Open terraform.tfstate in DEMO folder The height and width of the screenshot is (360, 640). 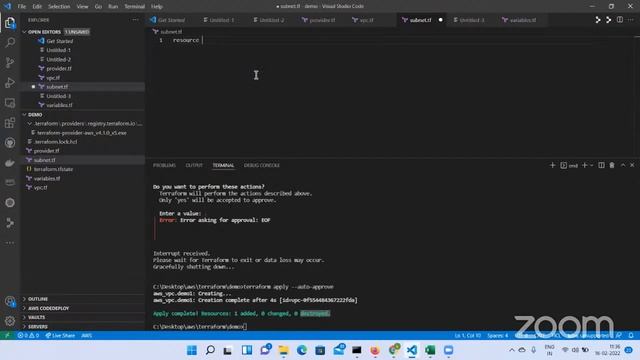[53, 169]
